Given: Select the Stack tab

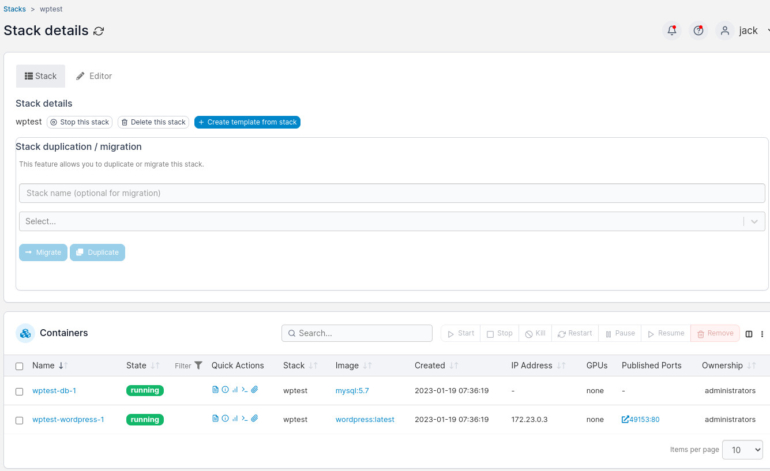Looking at the screenshot, I should click(x=41, y=76).
